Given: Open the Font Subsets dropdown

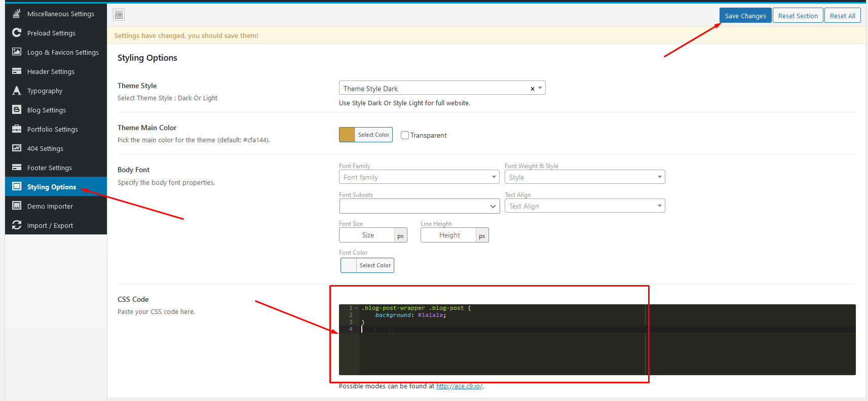Looking at the screenshot, I should [x=419, y=206].
